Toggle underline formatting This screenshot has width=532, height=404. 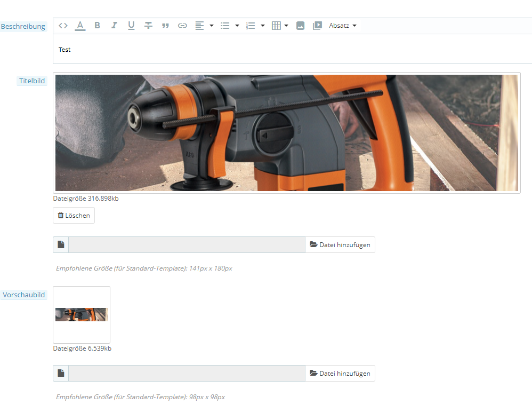coord(131,26)
